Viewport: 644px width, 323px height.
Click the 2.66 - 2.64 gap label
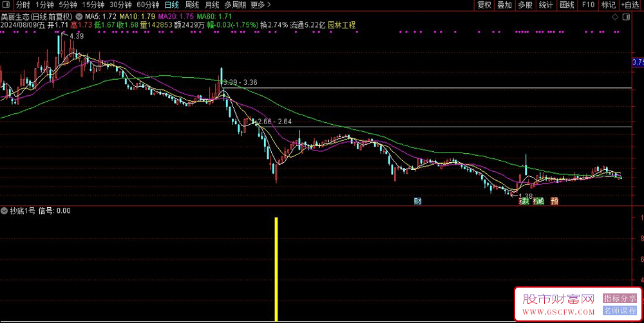[x=275, y=122]
